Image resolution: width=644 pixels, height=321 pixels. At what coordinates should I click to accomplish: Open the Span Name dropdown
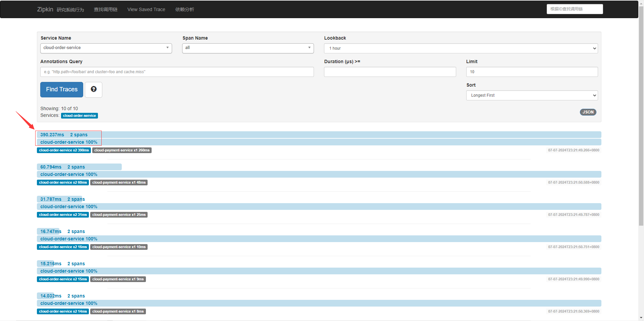pyautogui.click(x=248, y=48)
